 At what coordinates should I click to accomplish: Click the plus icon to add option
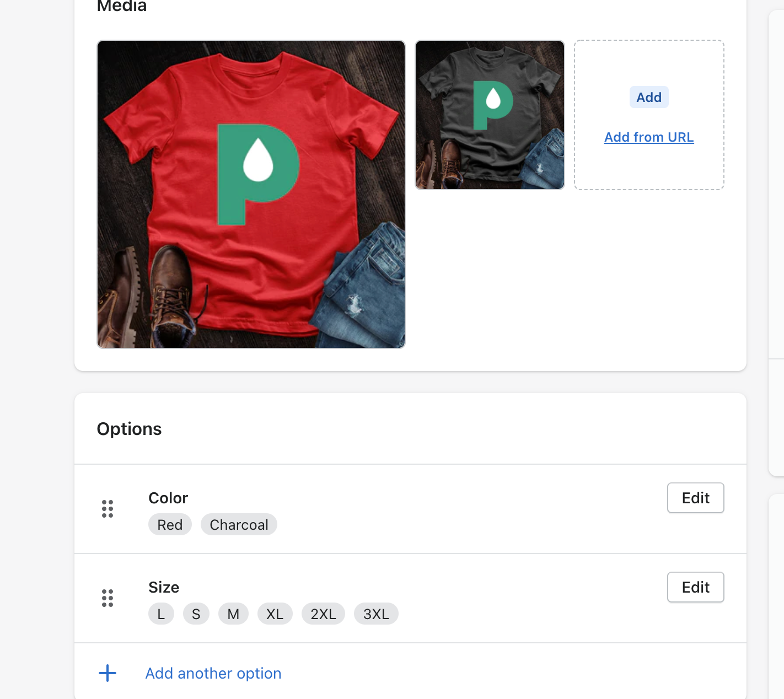click(108, 673)
